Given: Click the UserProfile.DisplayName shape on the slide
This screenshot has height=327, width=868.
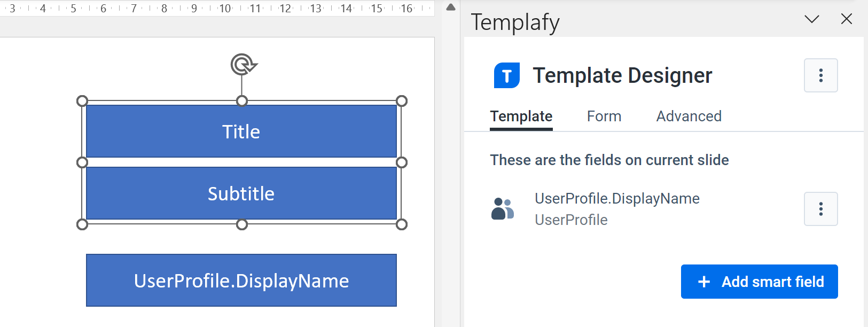Looking at the screenshot, I should tap(241, 280).
